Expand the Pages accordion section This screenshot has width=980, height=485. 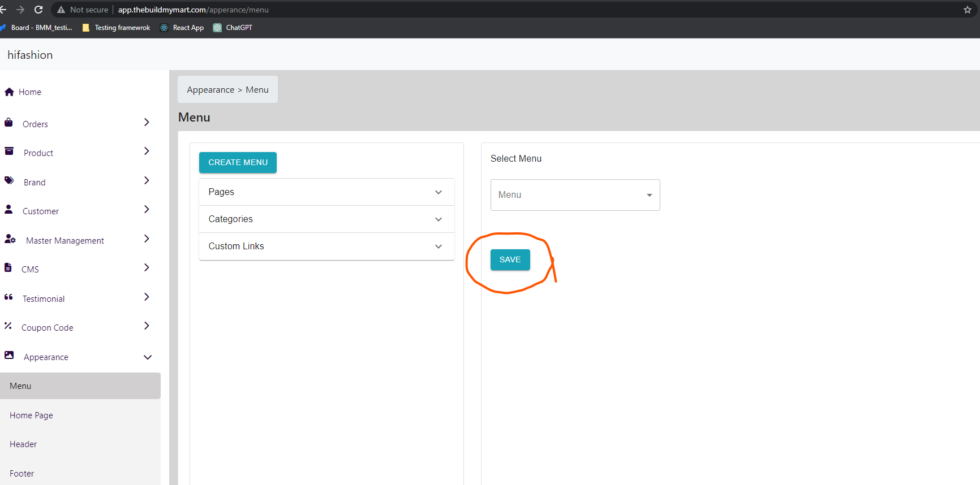tap(326, 192)
